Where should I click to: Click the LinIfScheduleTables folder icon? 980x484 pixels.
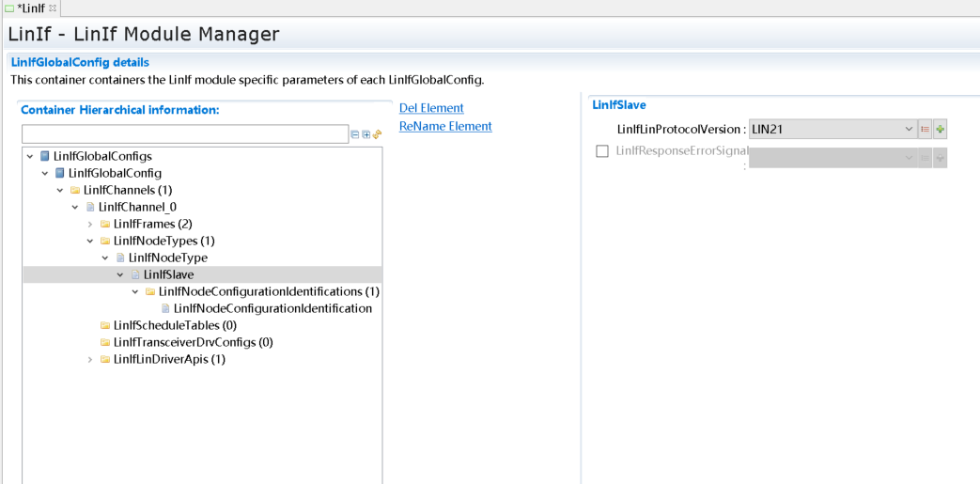click(105, 325)
